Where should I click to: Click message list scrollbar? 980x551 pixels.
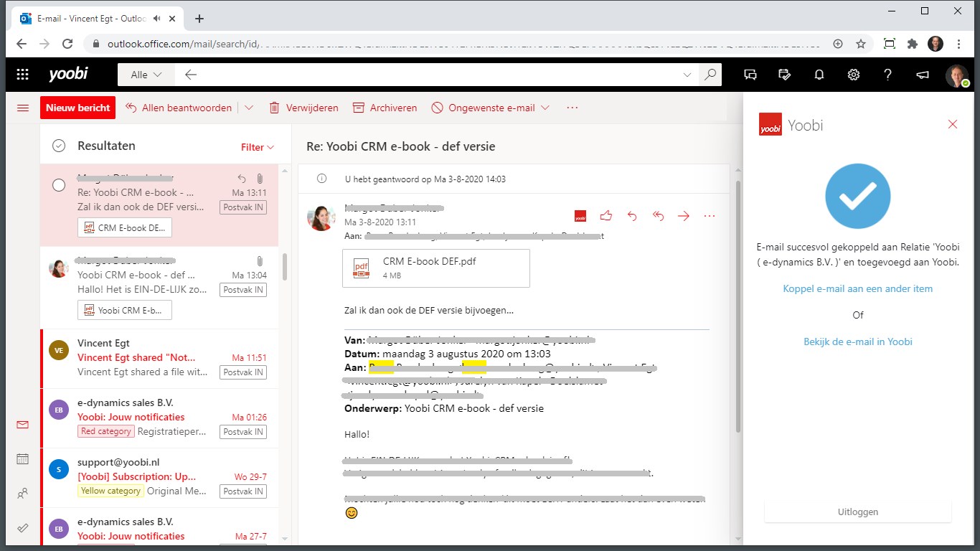(285, 267)
